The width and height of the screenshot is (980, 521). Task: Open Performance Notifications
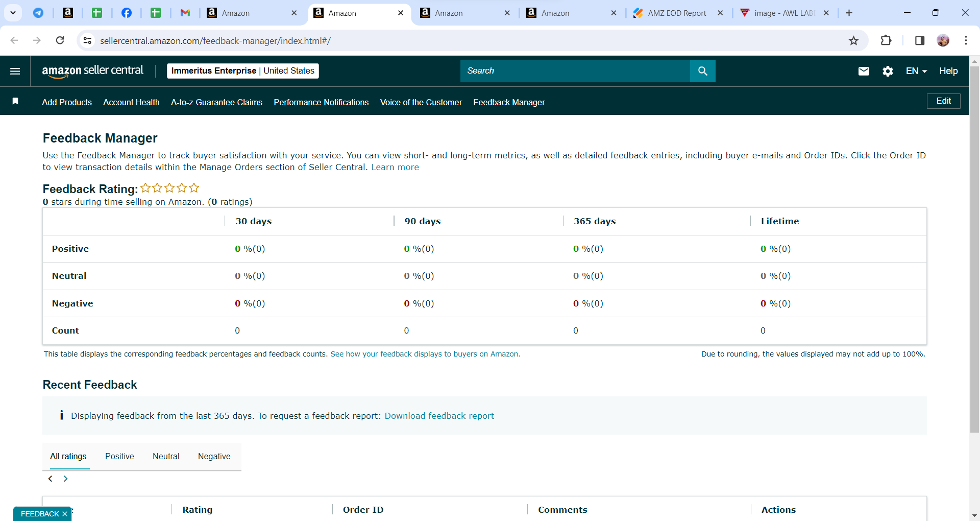321,102
